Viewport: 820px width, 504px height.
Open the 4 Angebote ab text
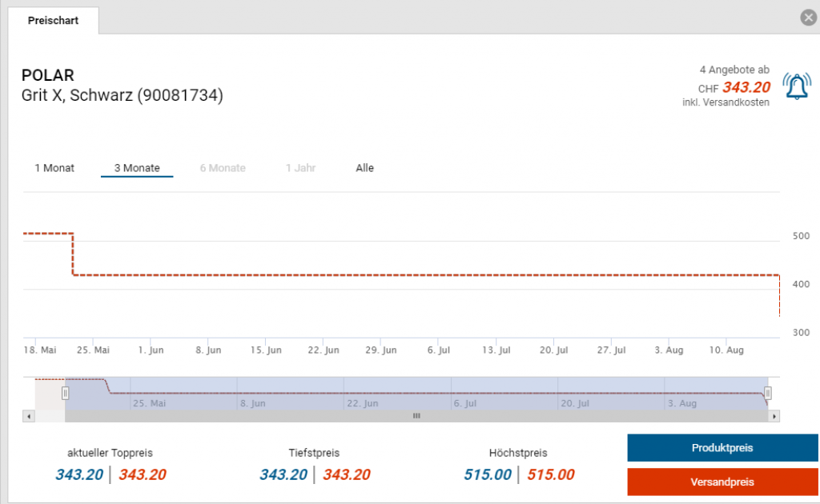pyautogui.click(x=734, y=70)
